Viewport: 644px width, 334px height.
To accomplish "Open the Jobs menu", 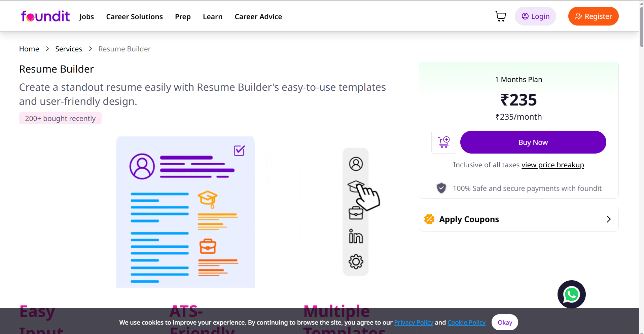I will tap(86, 17).
